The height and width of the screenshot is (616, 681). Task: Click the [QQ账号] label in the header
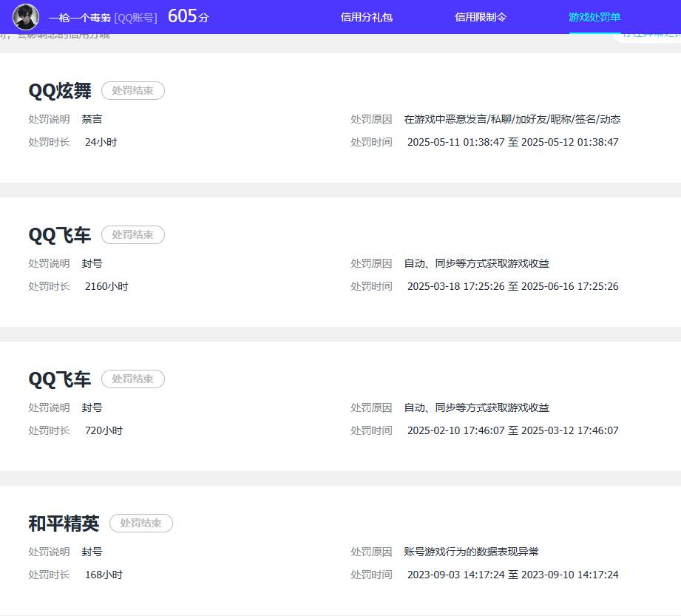135,18
